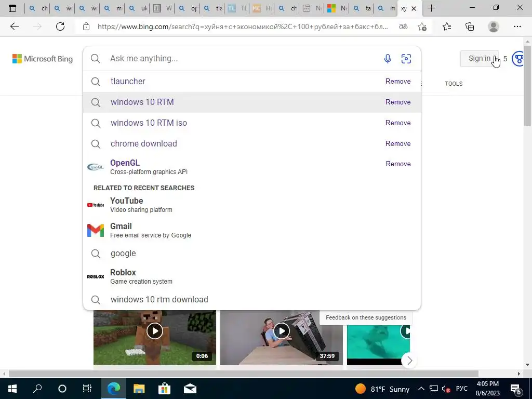Refresh the current page
532x399 pixels.
(60, 26)
